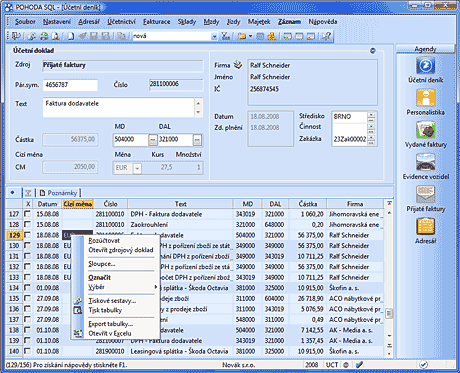460x373 pixels.
Task: Click the sum filter icon left of Poznámky
Action: [x=28, y=193]
